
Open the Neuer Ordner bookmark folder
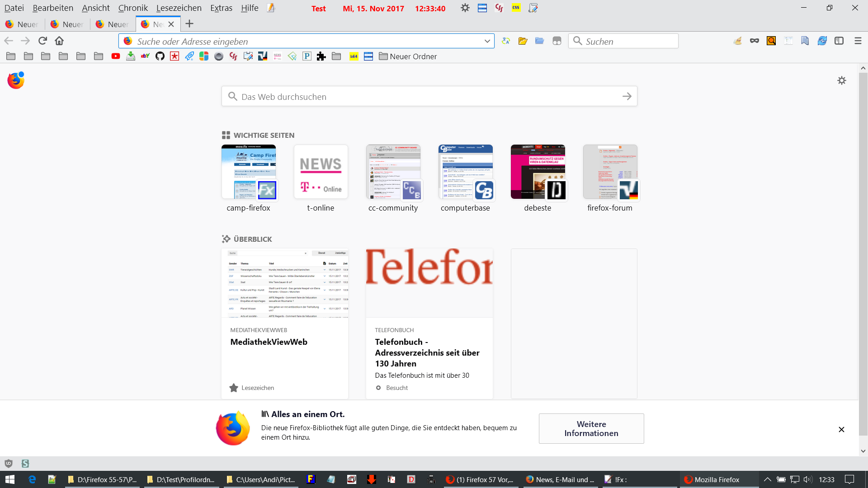tap(408, 56)
